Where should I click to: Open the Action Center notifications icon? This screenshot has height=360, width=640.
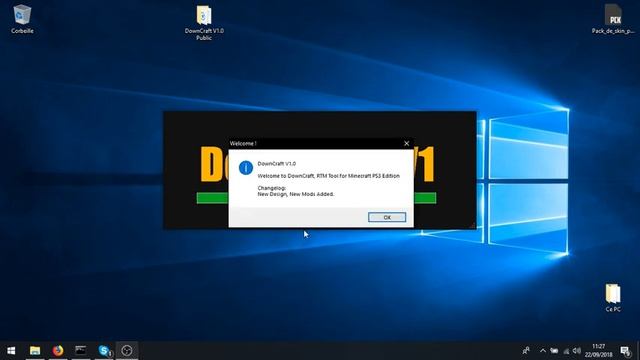point(625,351)
